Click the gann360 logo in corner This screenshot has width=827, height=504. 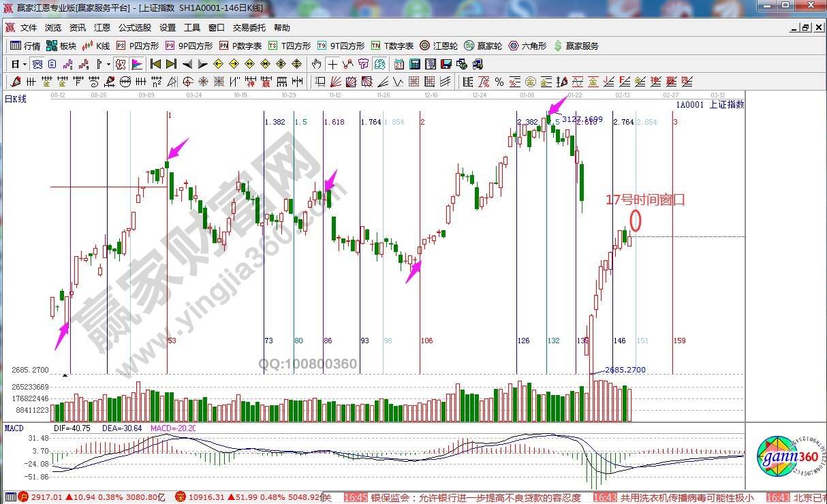coord(785,456)
